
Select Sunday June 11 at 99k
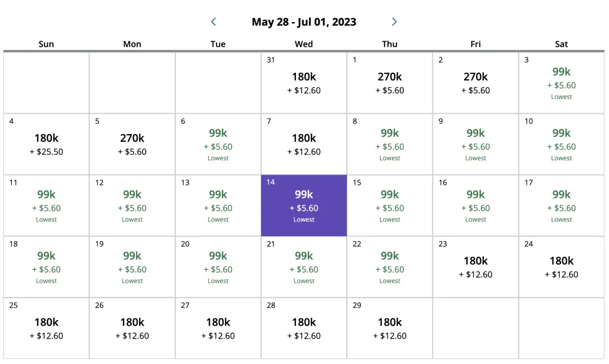pyautogui.click(x=46, y=206)
